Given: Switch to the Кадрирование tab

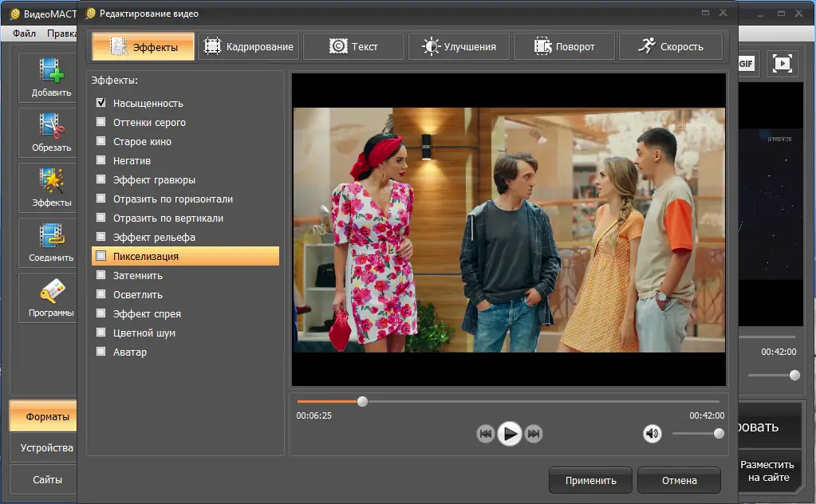Looking at the screenshot, I should pyautogui.click(x=248, y=46).
